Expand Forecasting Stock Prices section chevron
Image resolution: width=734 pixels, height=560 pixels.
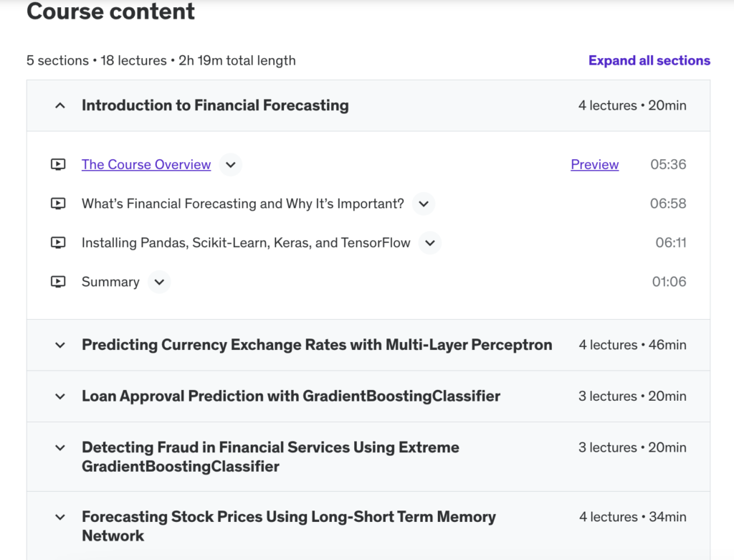(60, 518)
